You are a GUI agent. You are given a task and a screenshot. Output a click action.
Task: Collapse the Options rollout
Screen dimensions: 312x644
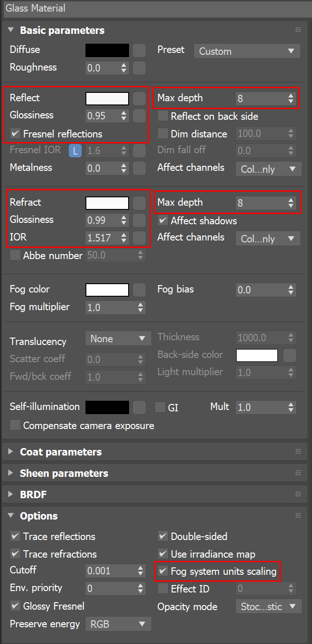(x=39, y=516)
